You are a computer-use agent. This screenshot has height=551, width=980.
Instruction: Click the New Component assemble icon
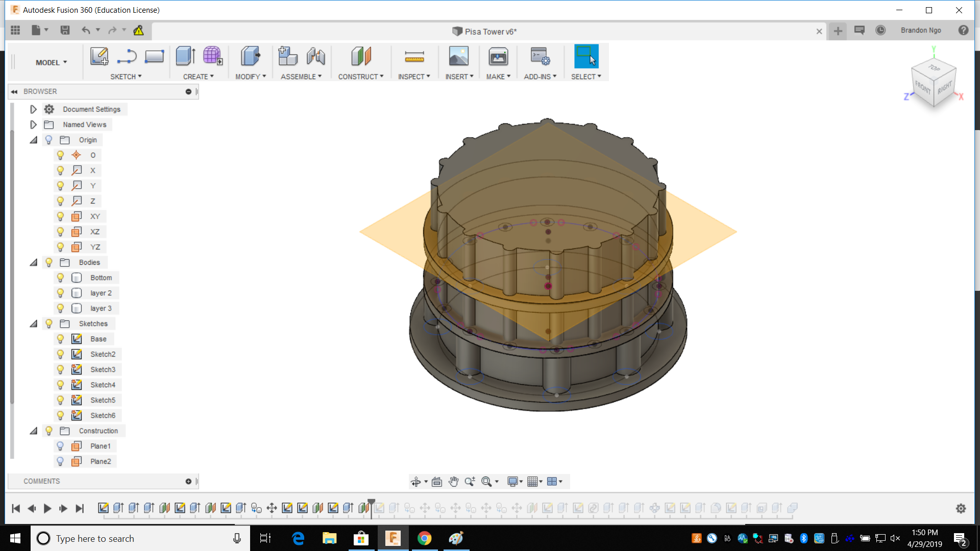point(288,56)
